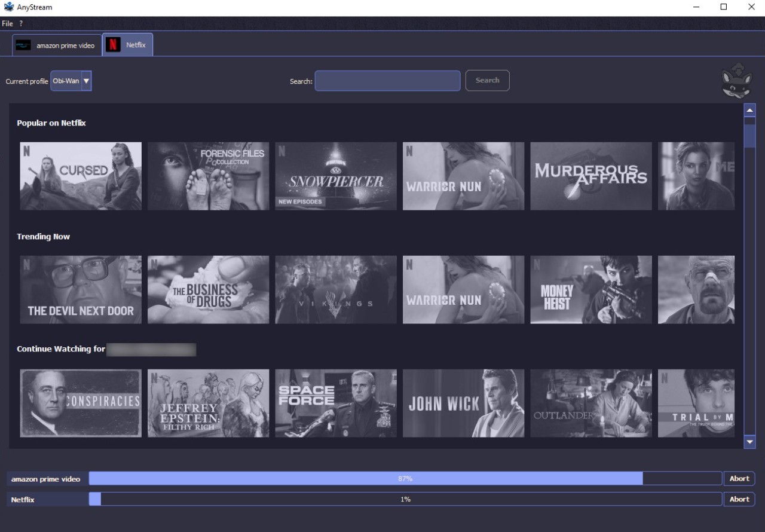
Task: Abort the Netflix download
Action: [x=739, y=499]
